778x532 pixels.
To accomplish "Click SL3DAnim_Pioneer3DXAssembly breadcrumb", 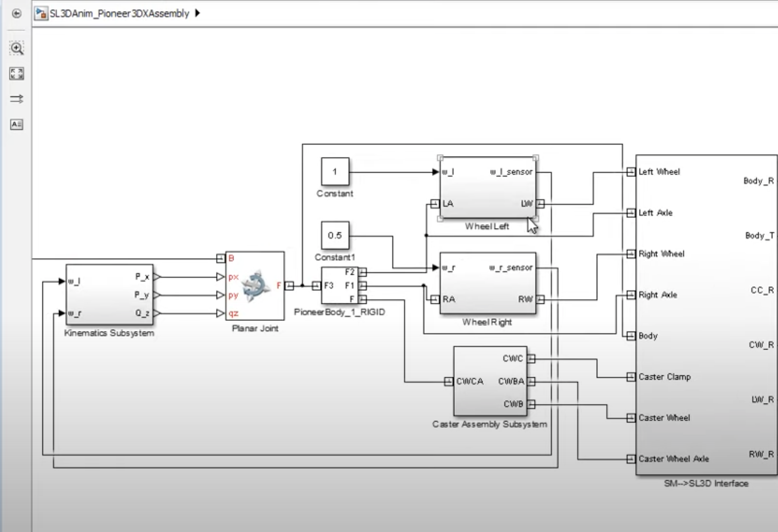I will tap(119, 14).
